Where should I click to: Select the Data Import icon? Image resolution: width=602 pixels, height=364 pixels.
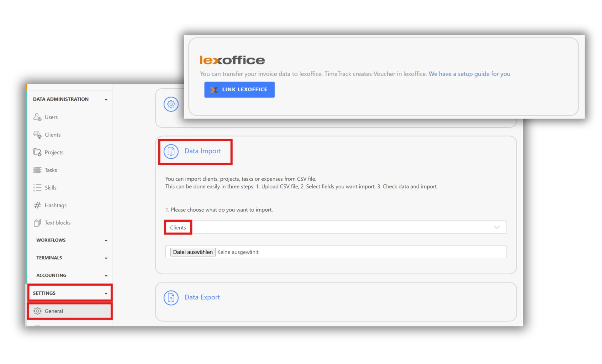tap(171, 151)
